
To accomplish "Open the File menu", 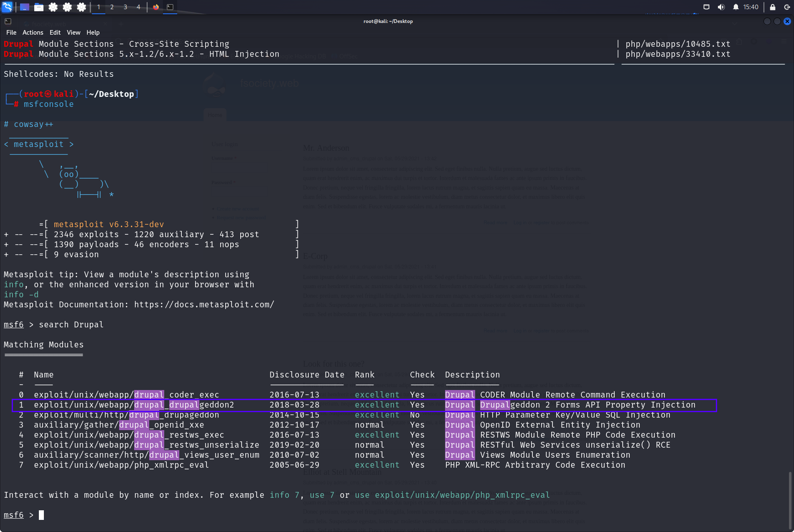I will click(11, 33).
